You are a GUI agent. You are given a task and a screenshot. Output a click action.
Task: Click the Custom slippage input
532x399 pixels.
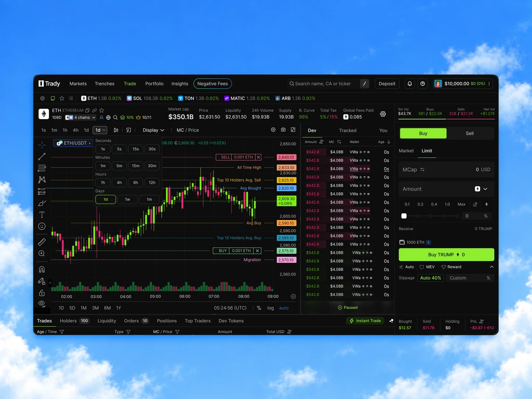pyautogui.click(x=470, y=278)
